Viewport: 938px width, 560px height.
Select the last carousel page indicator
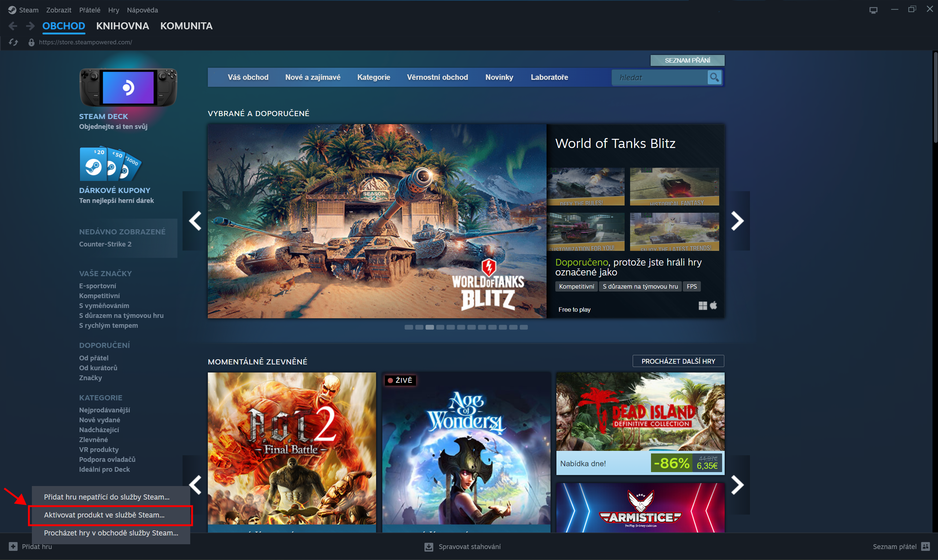pos(523,327)
